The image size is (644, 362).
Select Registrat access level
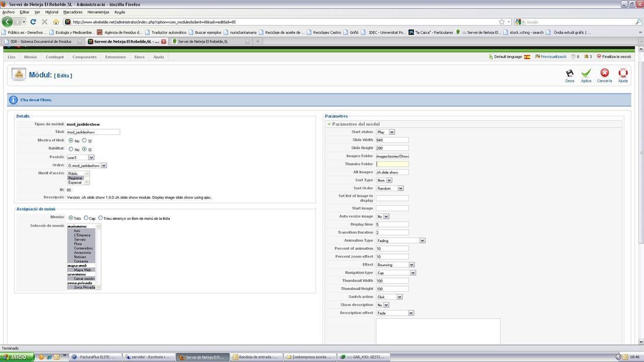pos(76,178)
